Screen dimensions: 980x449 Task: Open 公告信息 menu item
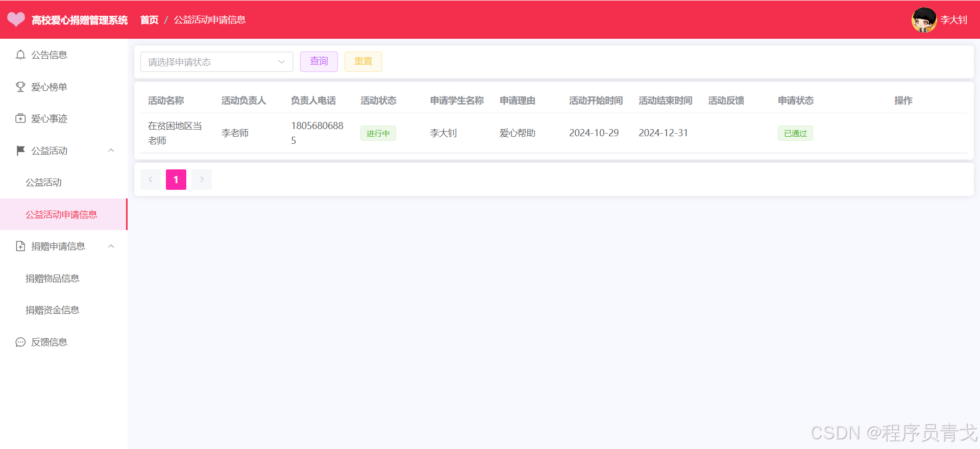(x=64, y=55)
